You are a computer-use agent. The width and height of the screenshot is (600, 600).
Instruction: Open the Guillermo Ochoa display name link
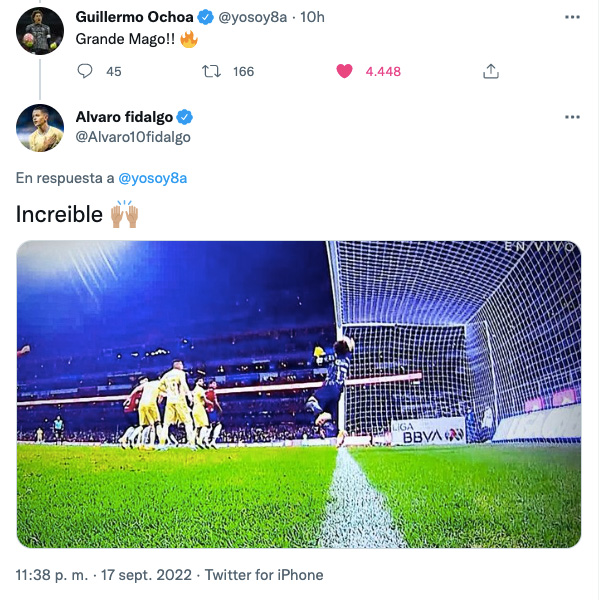coord(134,18)
